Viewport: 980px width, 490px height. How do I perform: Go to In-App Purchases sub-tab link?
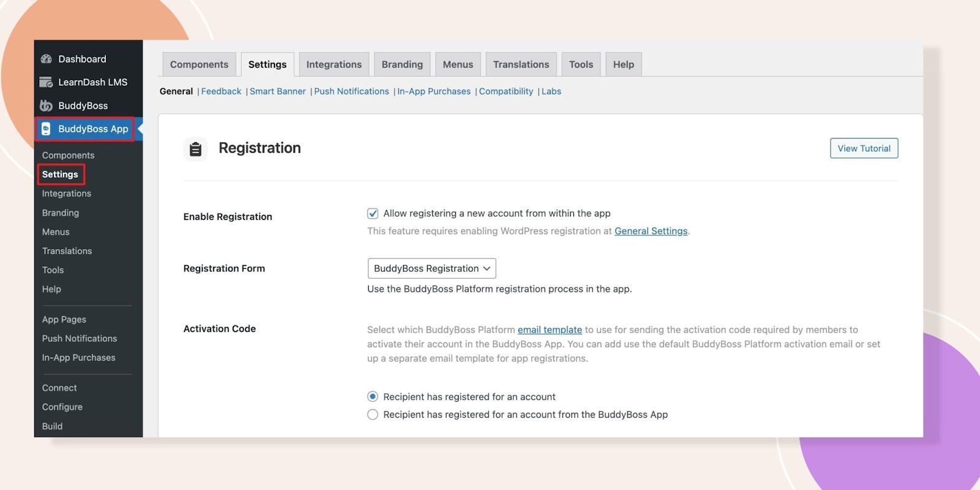pos(434,91)
